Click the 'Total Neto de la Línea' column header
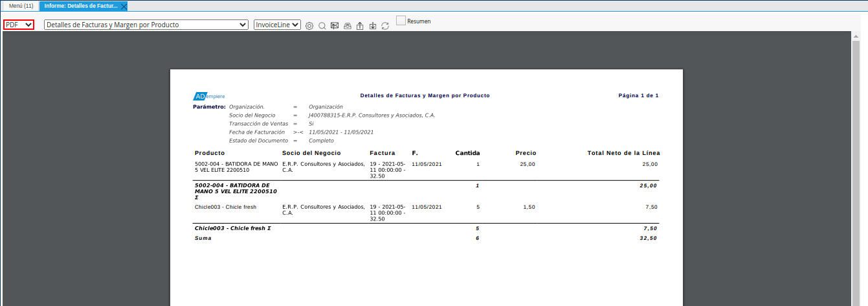 coord(623,153)
